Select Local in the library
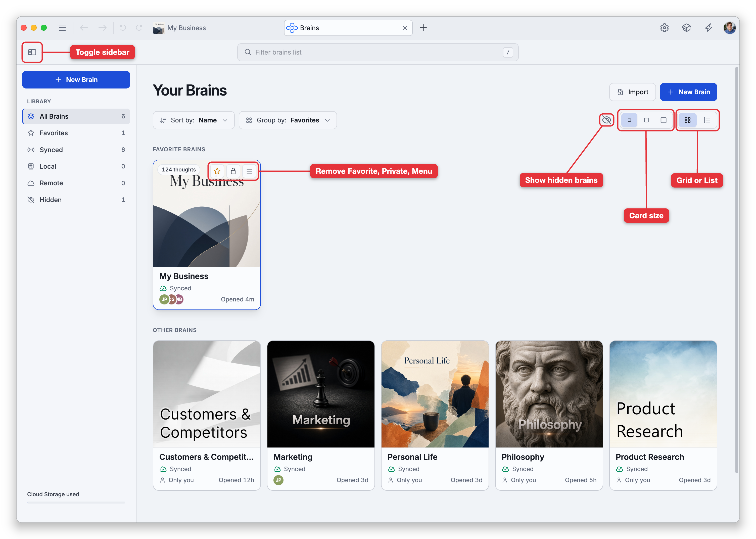Screen dimensions: 756x539 (76, 166)
